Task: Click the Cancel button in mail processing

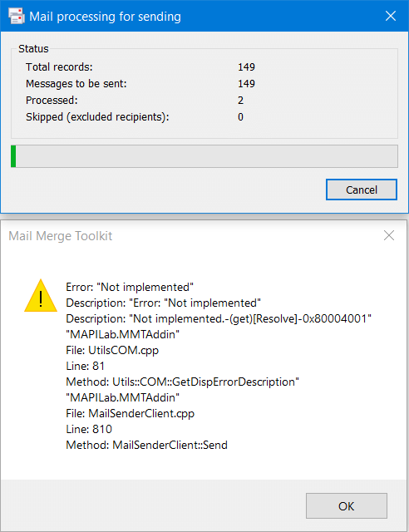Action: [x=362, y=190]
